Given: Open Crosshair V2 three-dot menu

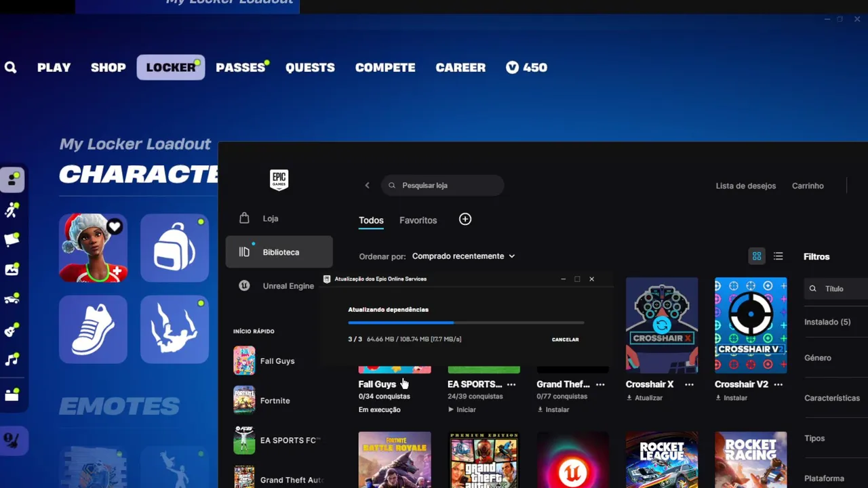Looking at the screenshot, I should tap(778, 384).
